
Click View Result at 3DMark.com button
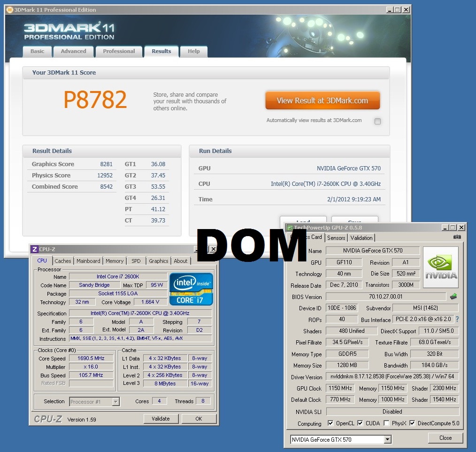click(x=322, y=100)
